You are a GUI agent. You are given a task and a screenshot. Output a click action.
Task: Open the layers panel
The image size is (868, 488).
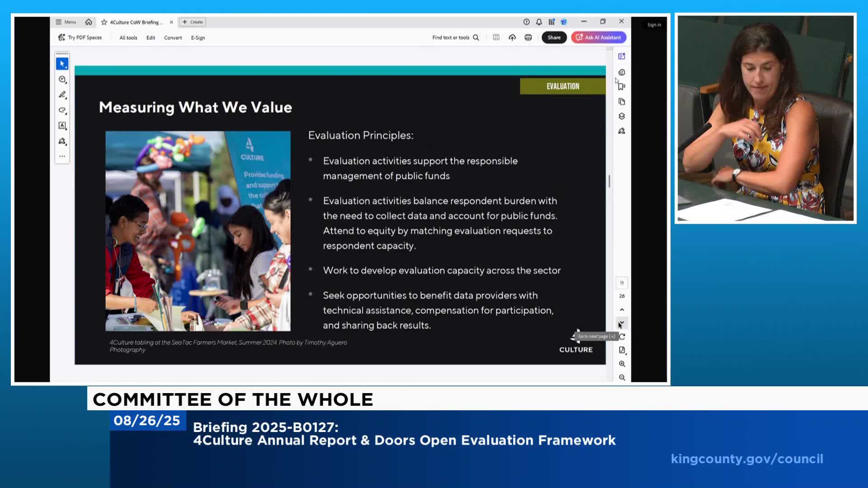[622, 116]
